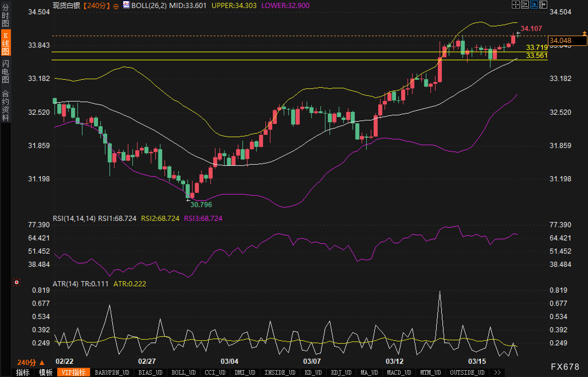
Task: Open 合约资料 contract info panel
Action: click(5, 105)
